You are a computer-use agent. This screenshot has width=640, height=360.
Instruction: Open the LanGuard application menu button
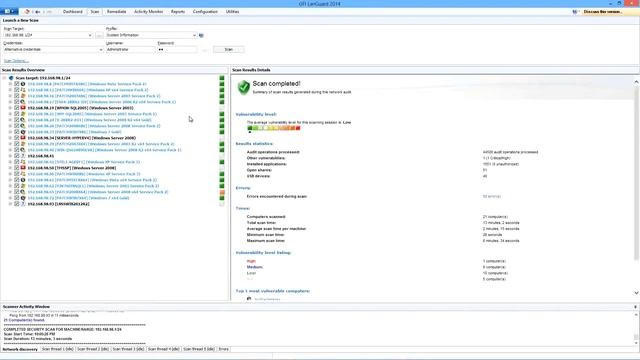[x=9, y=11]
